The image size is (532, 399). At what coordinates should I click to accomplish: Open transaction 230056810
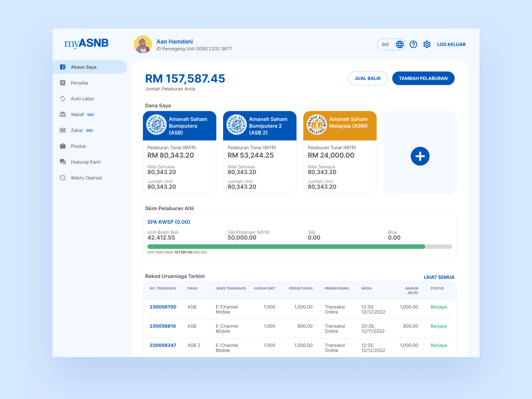[163, 326]
